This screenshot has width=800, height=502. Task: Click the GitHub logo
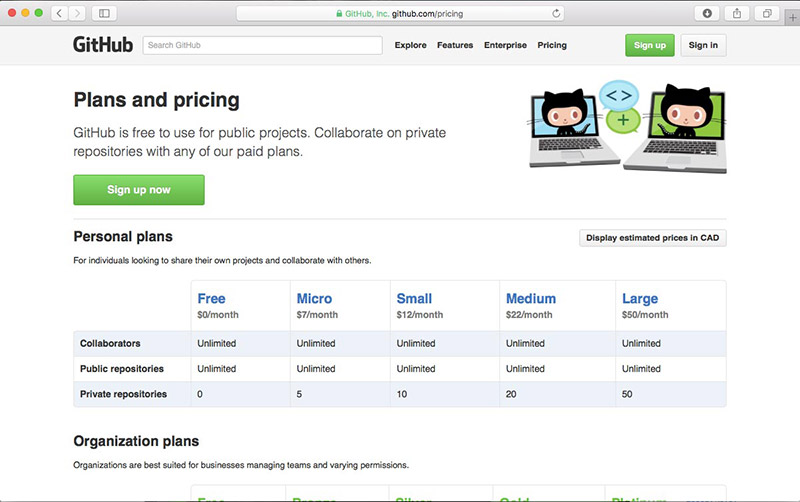(103, 45)
